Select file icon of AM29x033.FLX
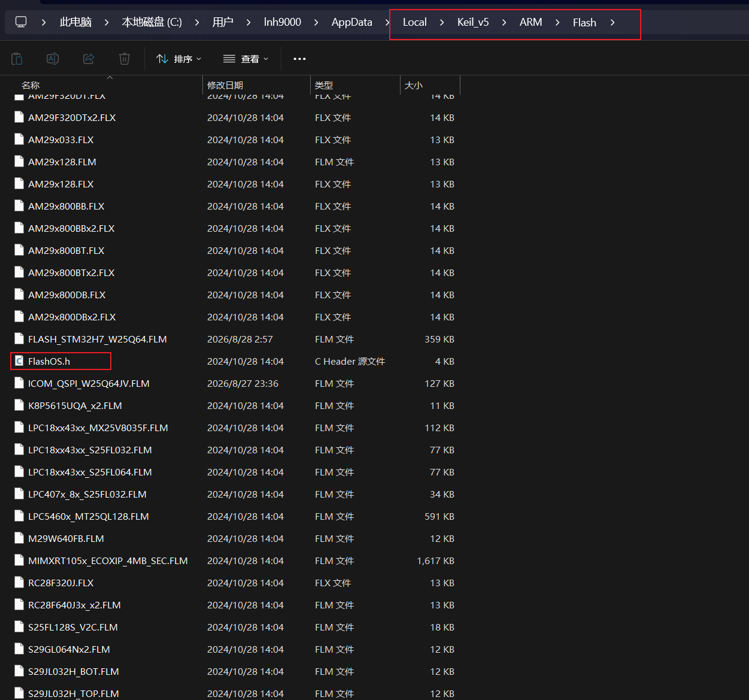Viewport: 749px width, 700px height. 19,140
